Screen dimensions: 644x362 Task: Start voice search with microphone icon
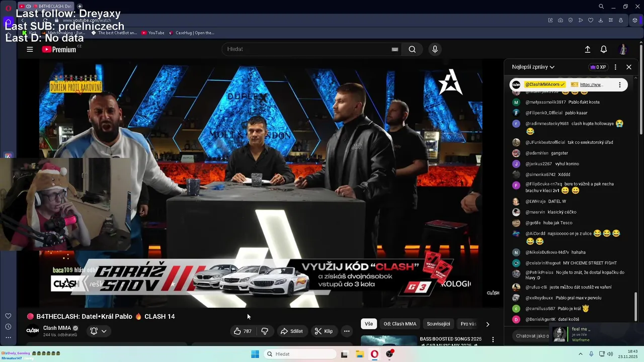pyautogui.click(x=435, y=49)
